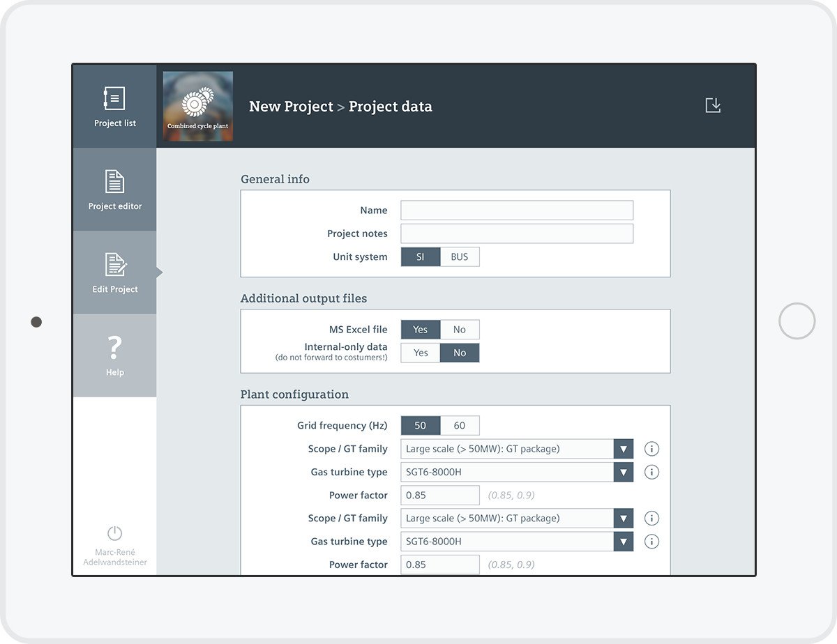This screenshot has height=644, width=837.
Task: Enable Internal-only data
Action: tap(420, 353)
